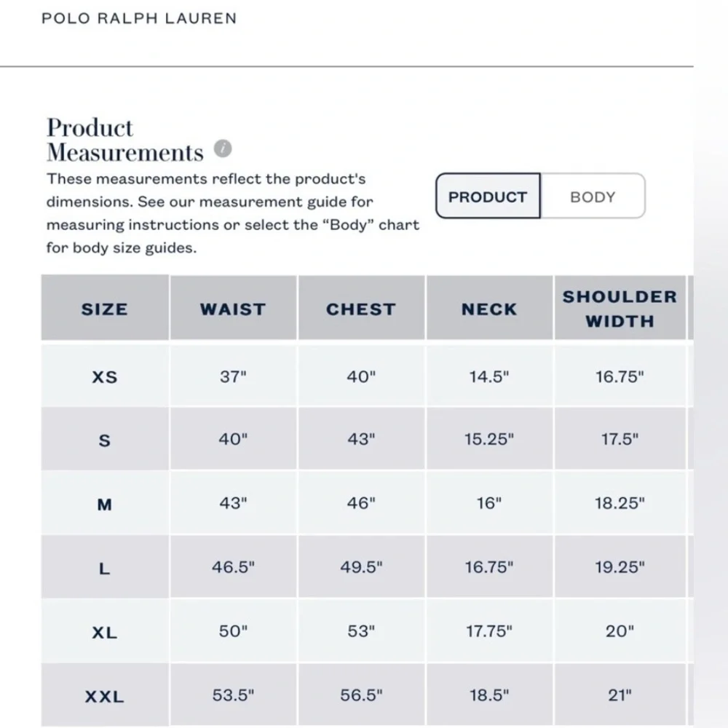Click the NECK column header
This screenshot has width=728, height=728.
tap(489, 309)
